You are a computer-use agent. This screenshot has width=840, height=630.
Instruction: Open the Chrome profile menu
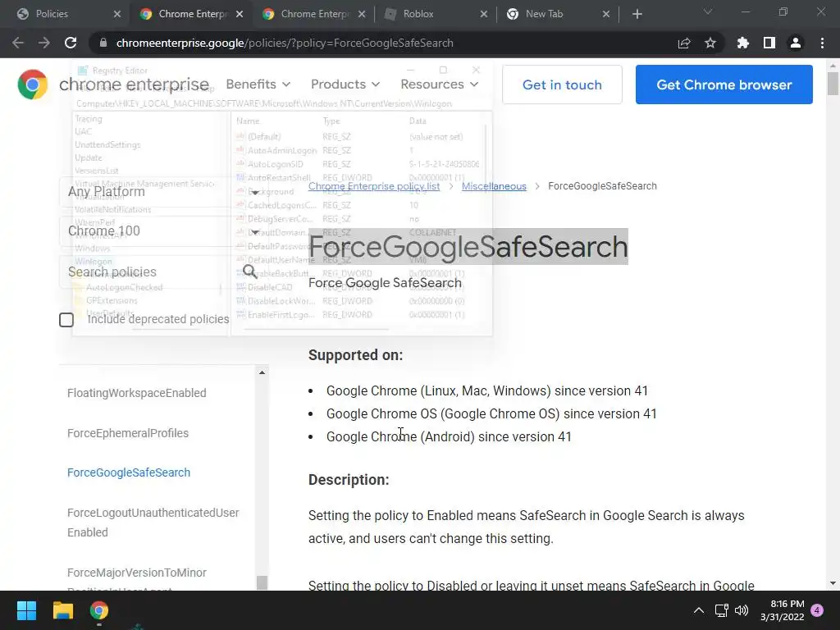point(796,43)
